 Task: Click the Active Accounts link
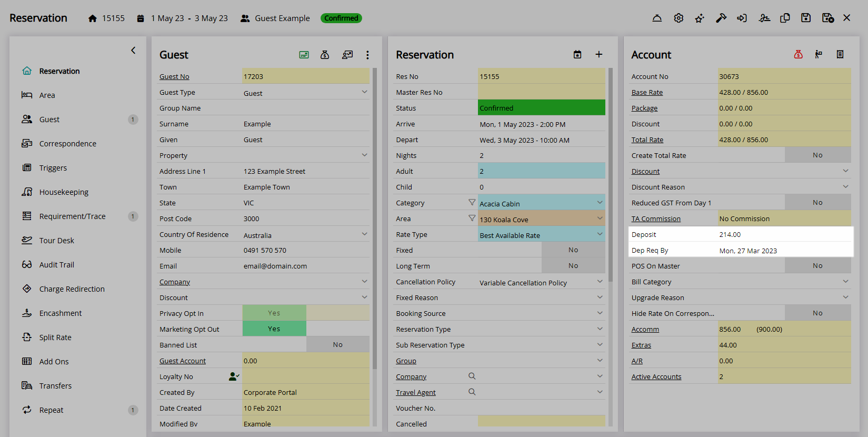pos(656,376)
